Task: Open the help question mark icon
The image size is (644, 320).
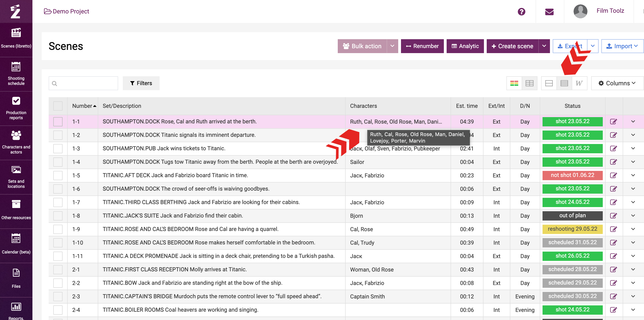Action: click(521, 12)
